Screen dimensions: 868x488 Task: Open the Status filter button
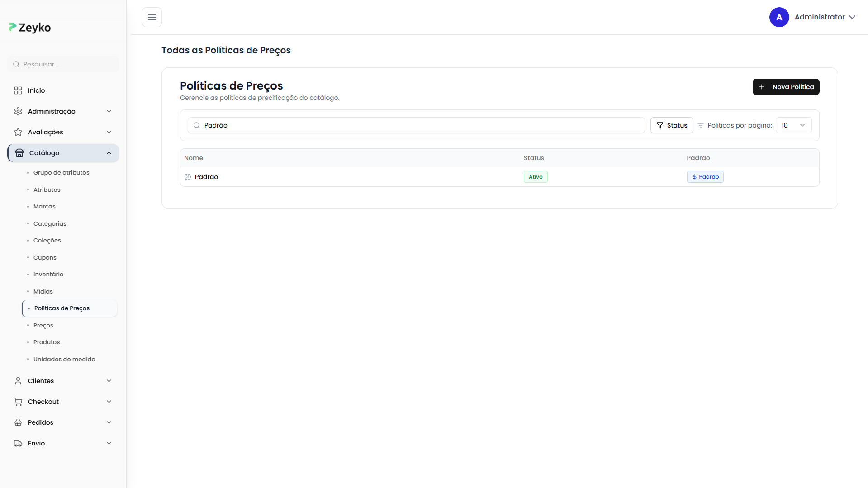(672, 125)
